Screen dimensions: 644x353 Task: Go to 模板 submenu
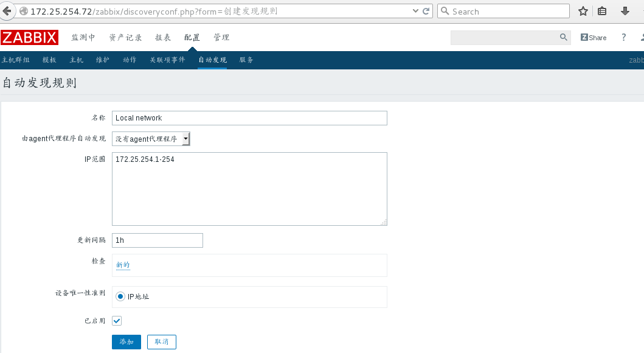tap(49, 60)
